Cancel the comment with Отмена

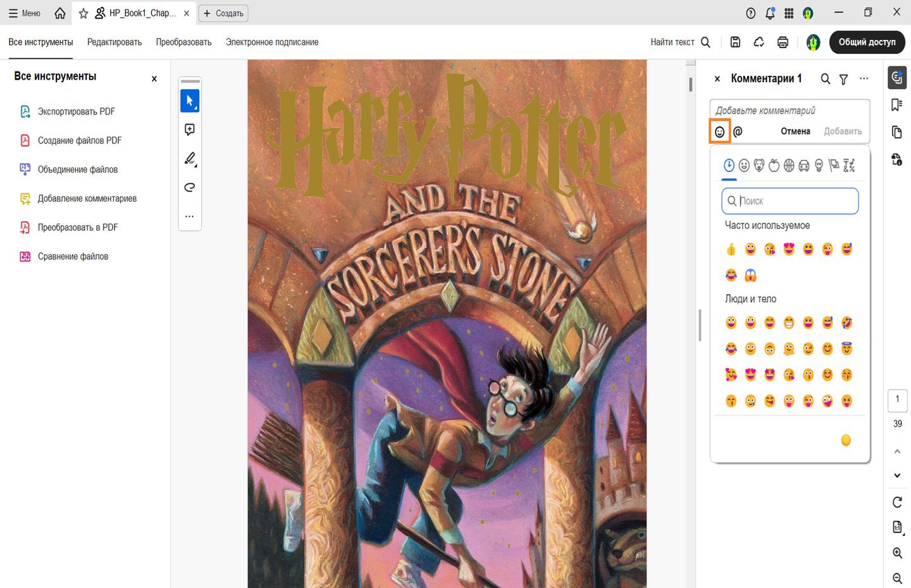795,132
